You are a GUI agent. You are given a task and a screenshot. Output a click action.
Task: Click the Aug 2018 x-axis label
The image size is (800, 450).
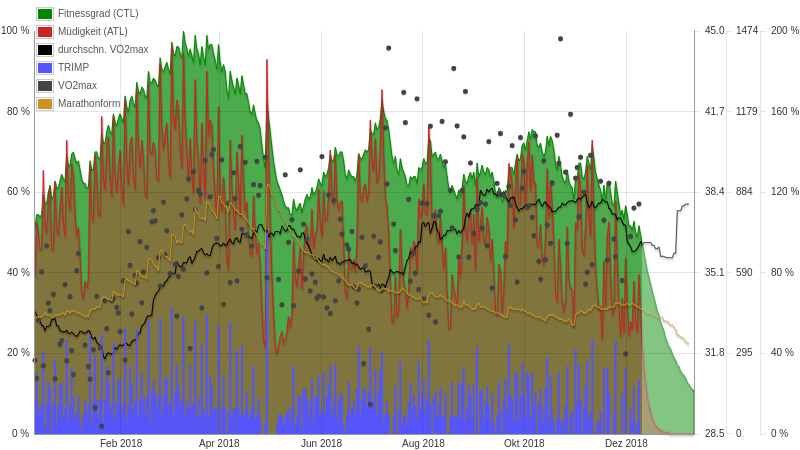point(423,444)
